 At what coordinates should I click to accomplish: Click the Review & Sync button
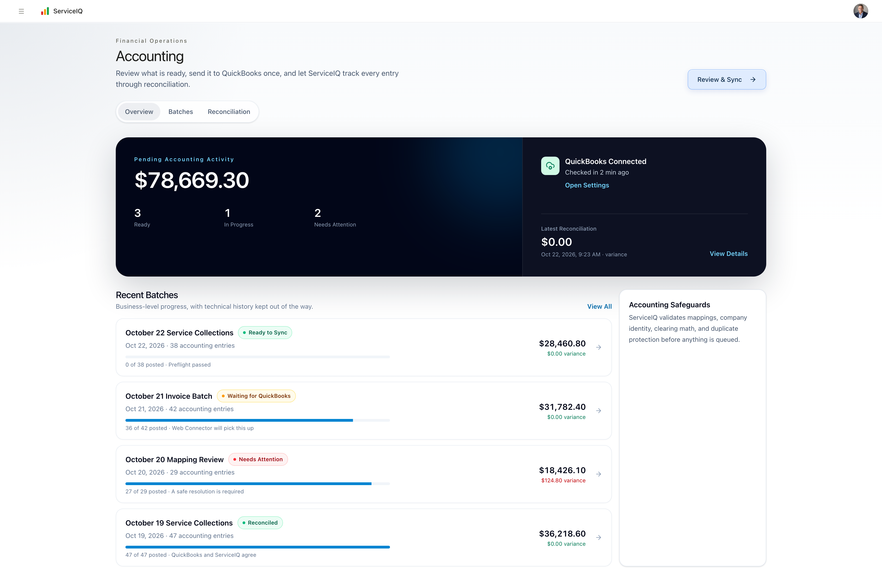(x=727, y=79)
